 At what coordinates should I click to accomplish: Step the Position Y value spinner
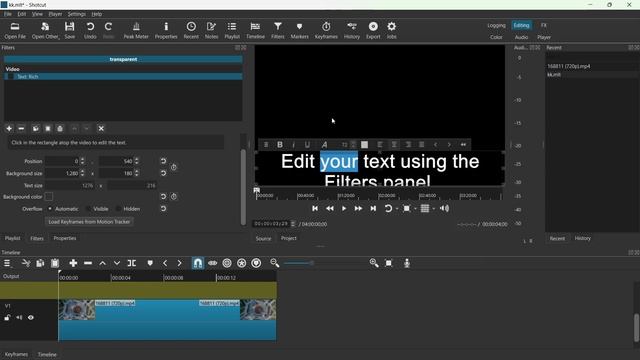coord(136,161)
